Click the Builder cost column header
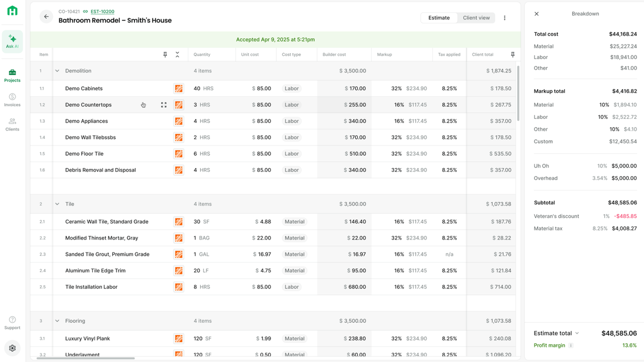644x362 pixels. click(334, 55)
